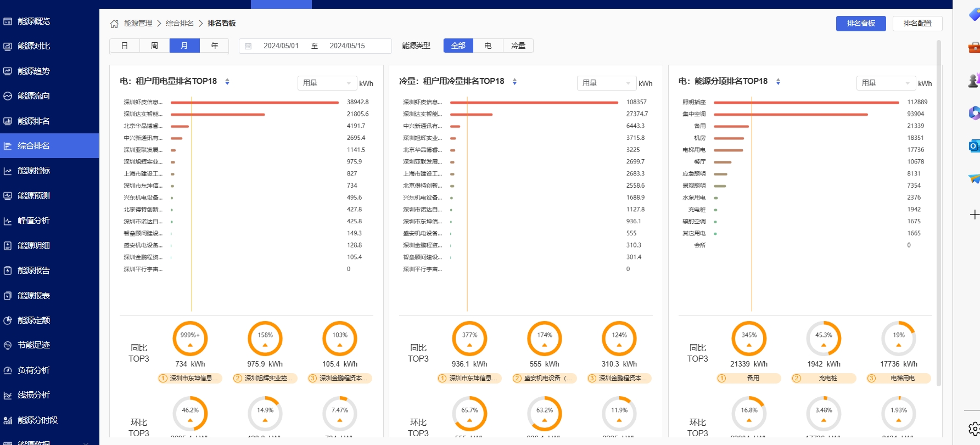Toggle sort order for 租户用冷量排名TOP18
Viewport: 980px width, 445px height.
click(514, 82)
